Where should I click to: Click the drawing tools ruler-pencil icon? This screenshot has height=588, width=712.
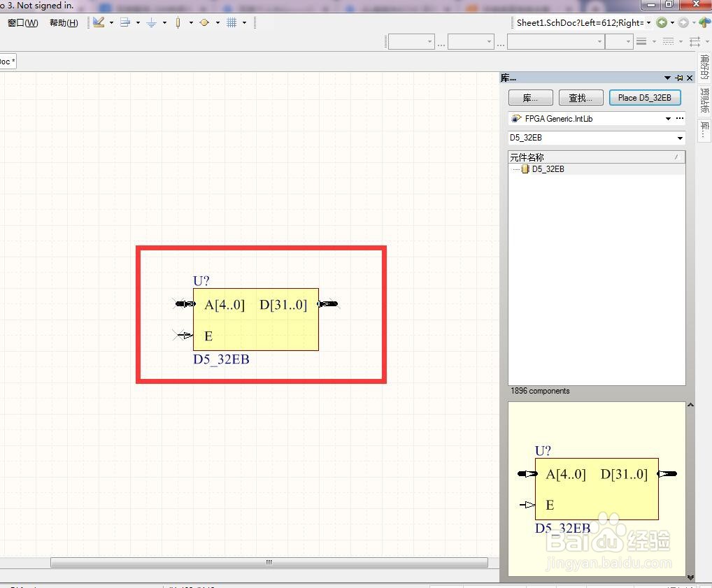click(99, 22)
